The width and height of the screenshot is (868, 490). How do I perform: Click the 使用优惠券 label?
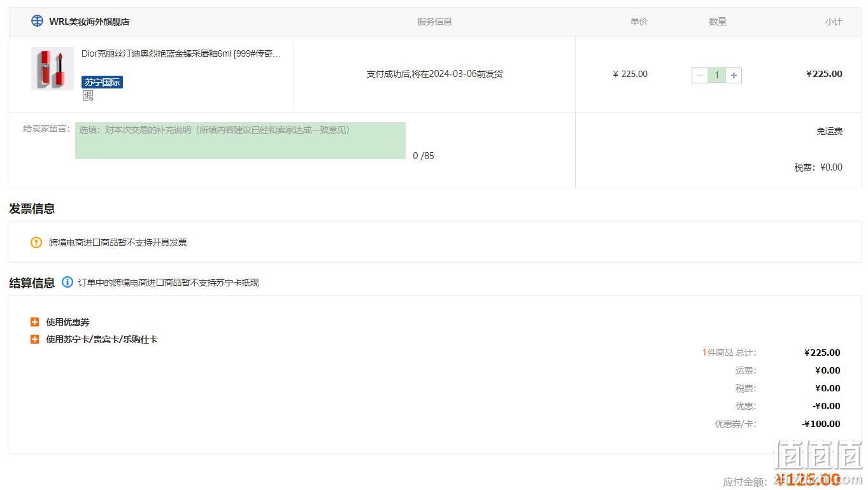(x=68, y=322)
